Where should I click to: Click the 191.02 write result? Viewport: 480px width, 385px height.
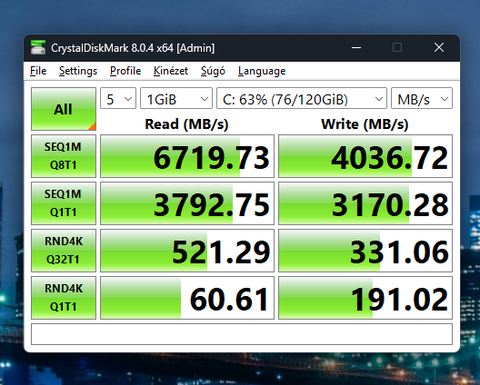coord(365,298)
